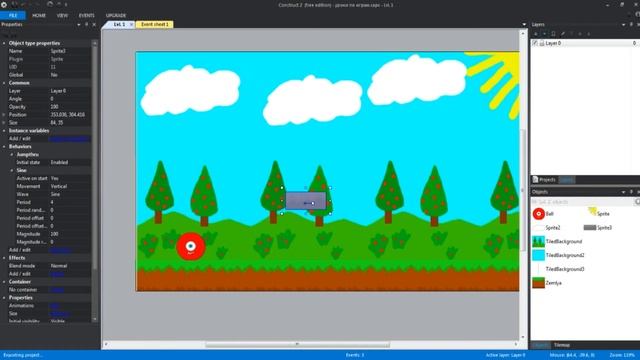Select the Sprite2 object
The width and height of the screenshot is (640, 360).
547,228
